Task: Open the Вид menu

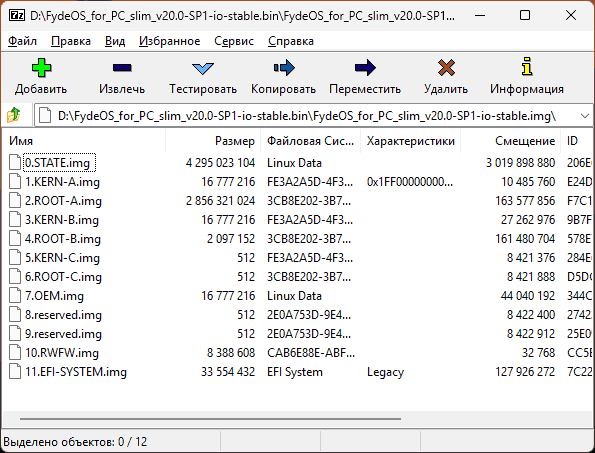Action: point(115,41)
